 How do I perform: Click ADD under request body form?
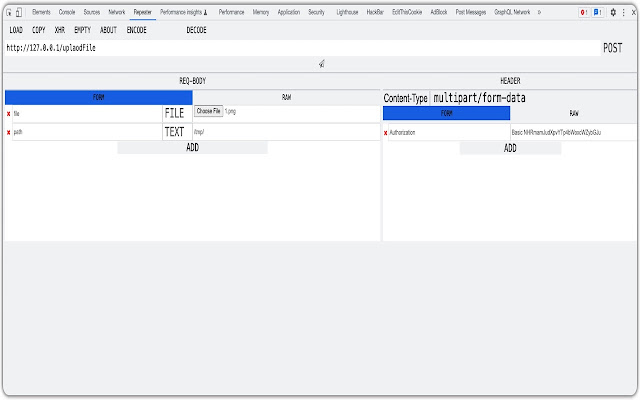coord(192,148)
